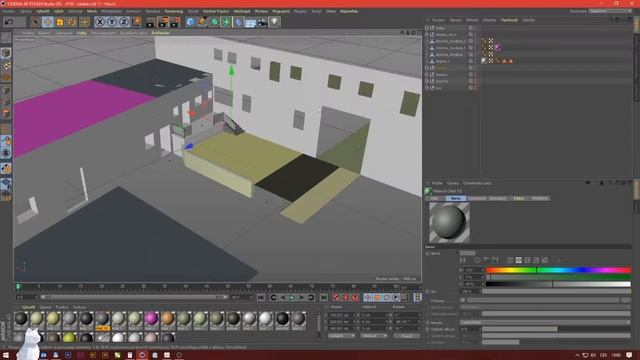
Task: Expand the topmost object in Object Manager
Action: coord(427,28)
